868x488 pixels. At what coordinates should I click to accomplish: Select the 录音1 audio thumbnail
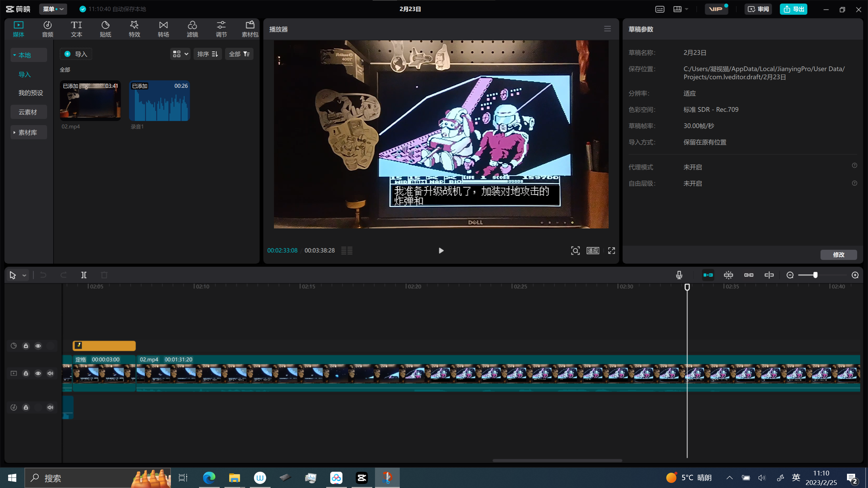click(x=159, y=101)
